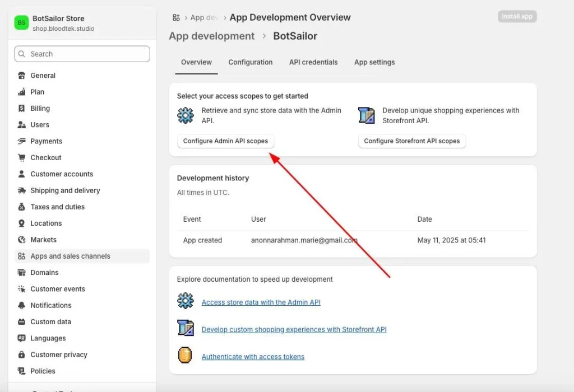Click the BotSailor Store name header
This screenshot has height=392, width=574.
(x=58, y=18)
